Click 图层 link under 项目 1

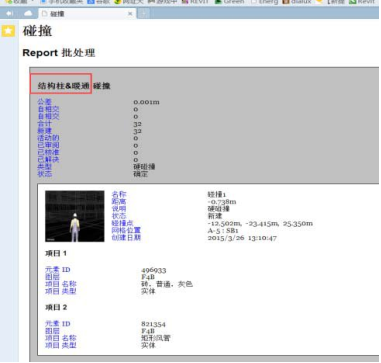pyautogui.click(x=52, y=277)
